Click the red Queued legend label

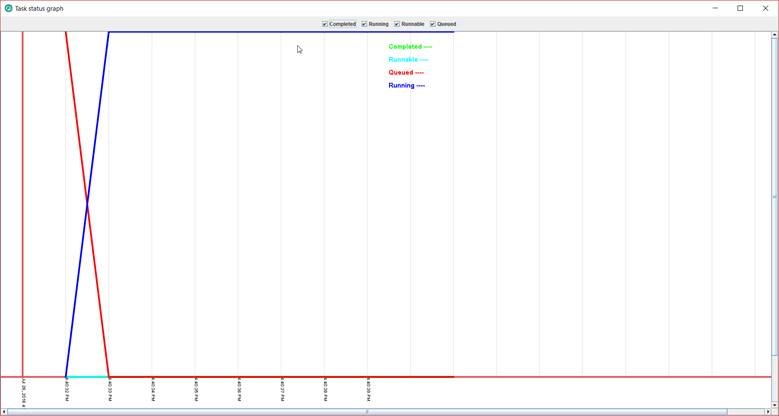pyautogui.click(x=406, y=73)
